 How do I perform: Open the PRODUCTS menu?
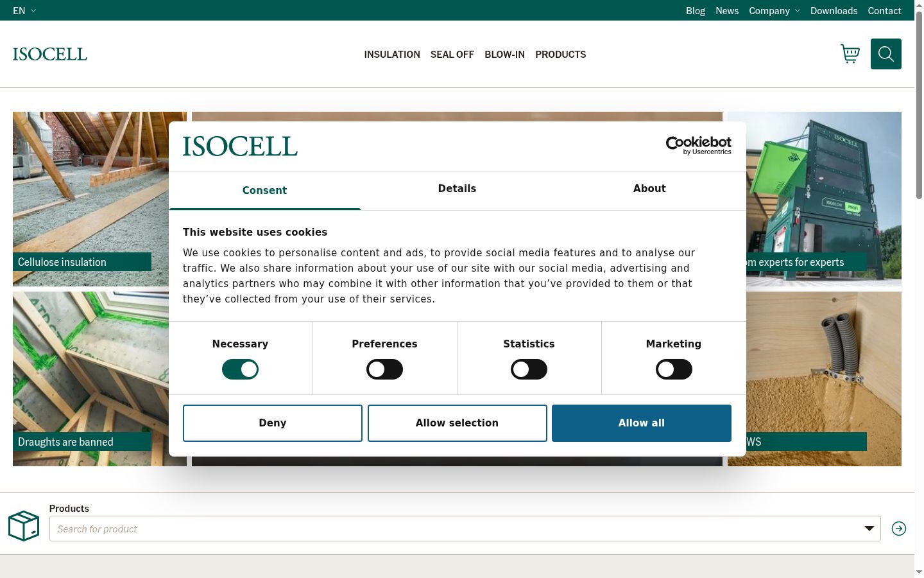[x=561, y=54]
